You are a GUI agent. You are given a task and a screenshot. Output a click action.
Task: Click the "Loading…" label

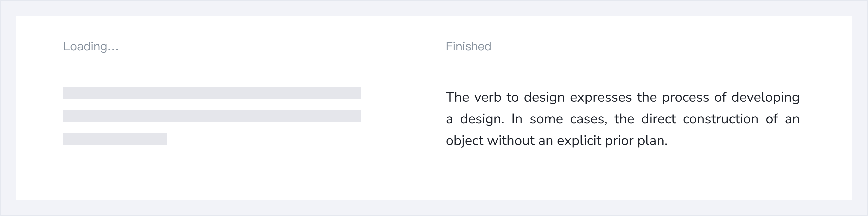click(x=91, y=46)
